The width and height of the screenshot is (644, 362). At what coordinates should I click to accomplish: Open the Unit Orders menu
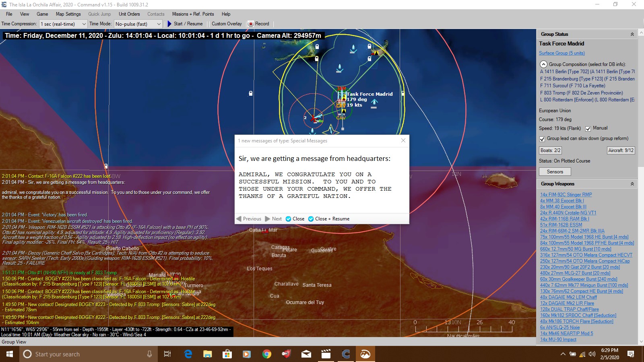click(129, 14)
